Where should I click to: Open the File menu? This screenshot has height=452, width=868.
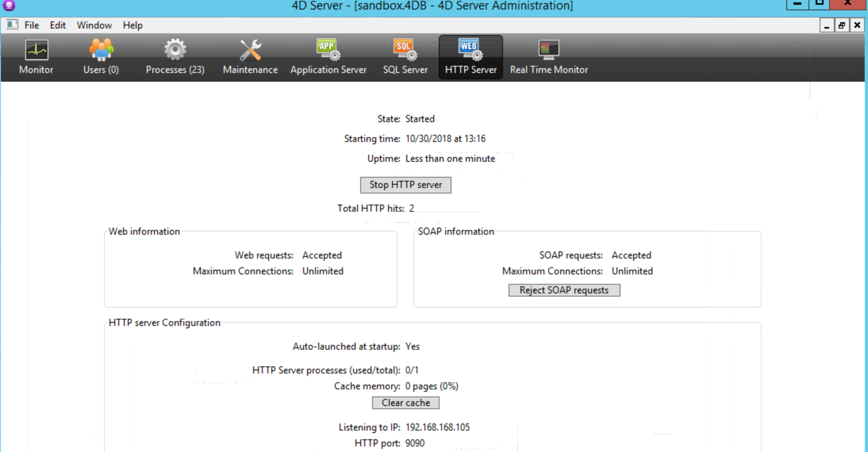[31, 25]
